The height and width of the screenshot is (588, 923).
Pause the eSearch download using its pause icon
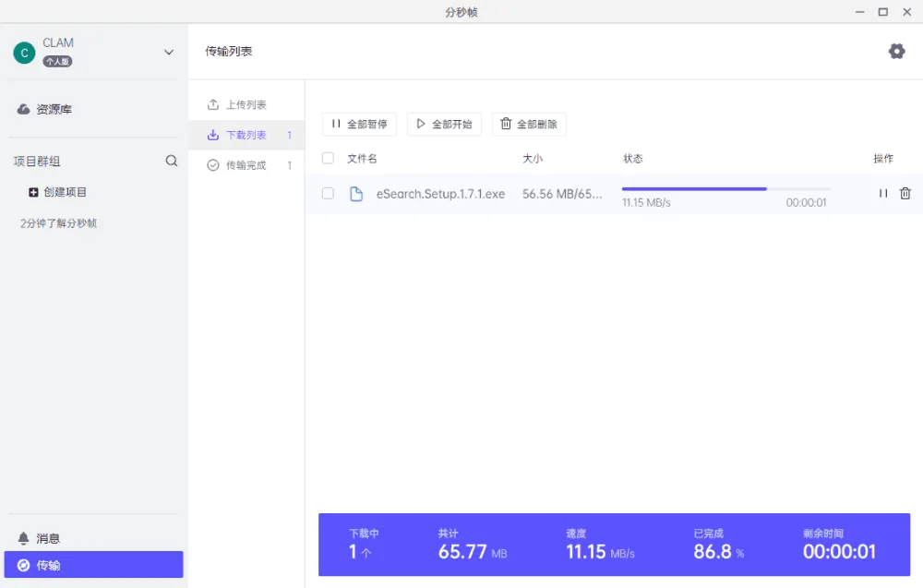883,194
